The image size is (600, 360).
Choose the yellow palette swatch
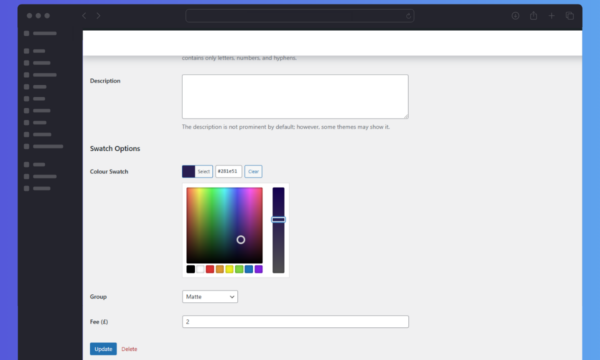(229, 269)
